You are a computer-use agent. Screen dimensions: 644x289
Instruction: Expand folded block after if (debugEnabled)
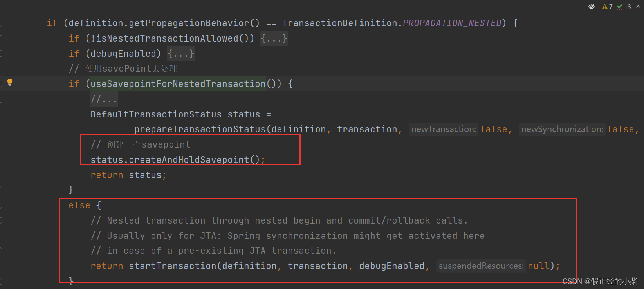pyautogui.click(x=181, y=54)
